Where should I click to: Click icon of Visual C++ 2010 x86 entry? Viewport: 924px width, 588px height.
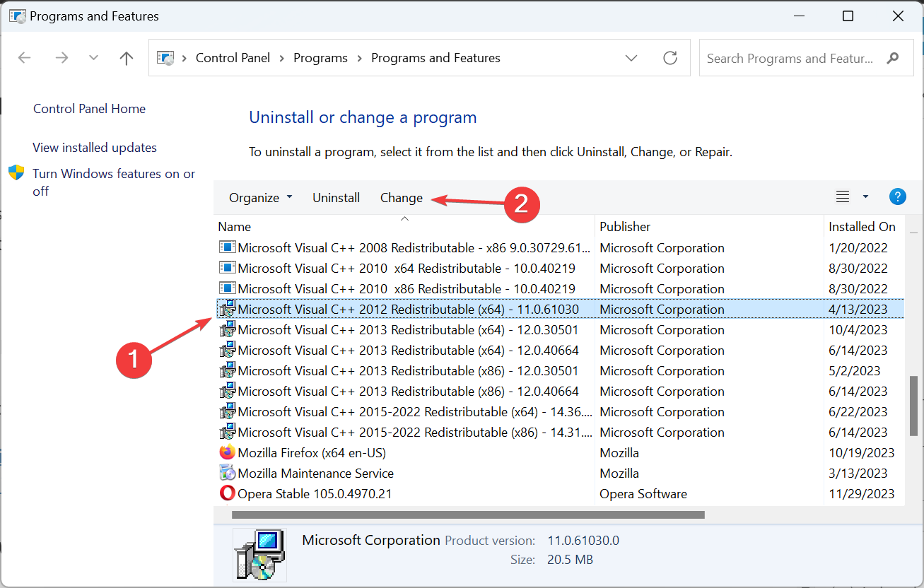point(227,289)
